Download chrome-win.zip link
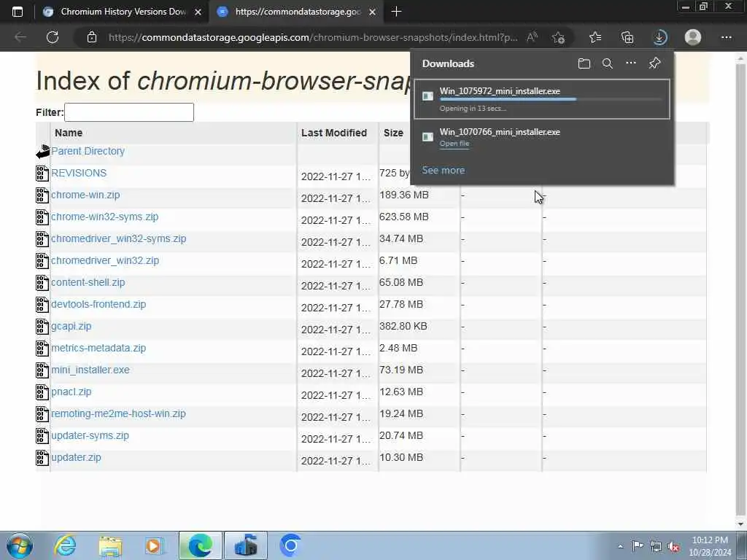 pyautogui.click(x=86, y=195)
